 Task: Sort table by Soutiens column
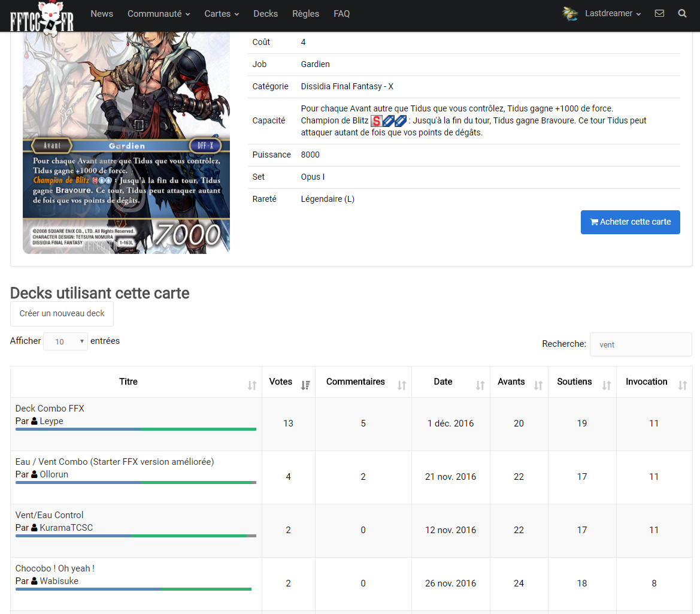[582, 382]
